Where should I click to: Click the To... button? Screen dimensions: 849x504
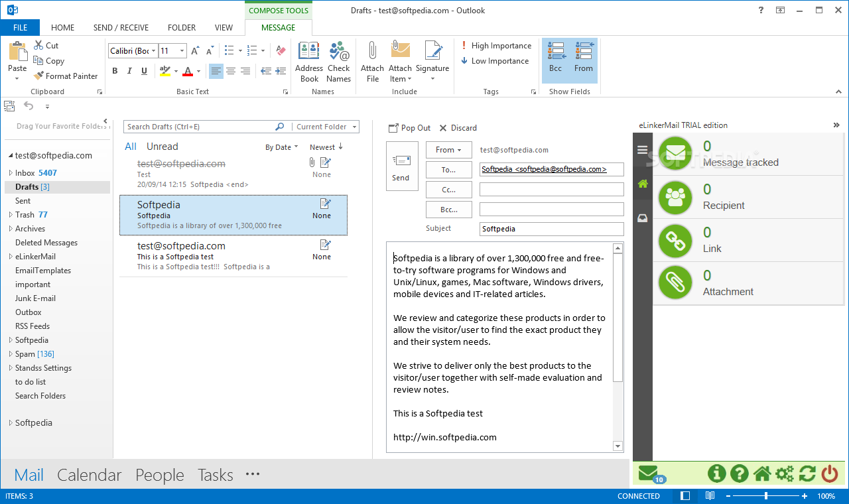pyautogui.click(x=449, y=170)
